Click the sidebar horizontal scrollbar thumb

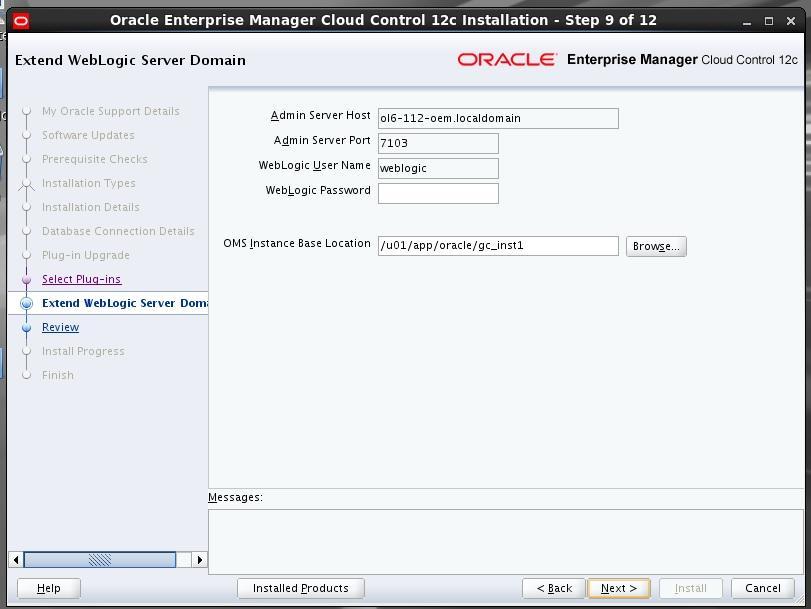coord(100,560)
